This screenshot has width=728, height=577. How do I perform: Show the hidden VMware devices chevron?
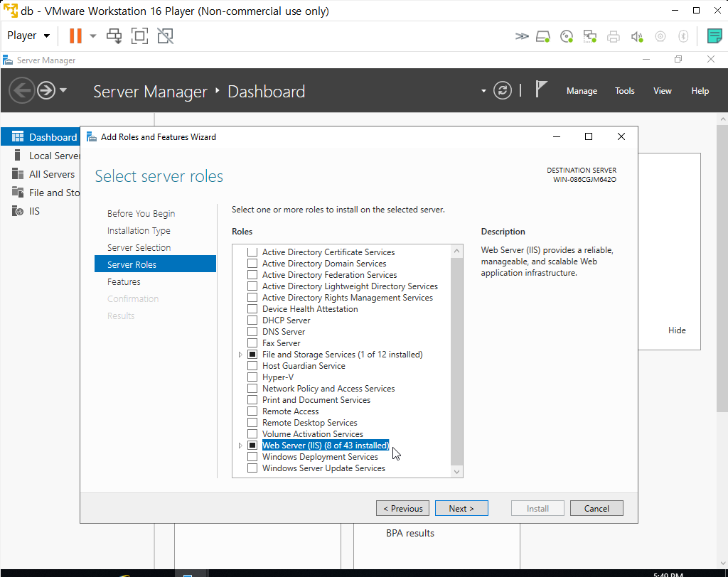[522, 36]
